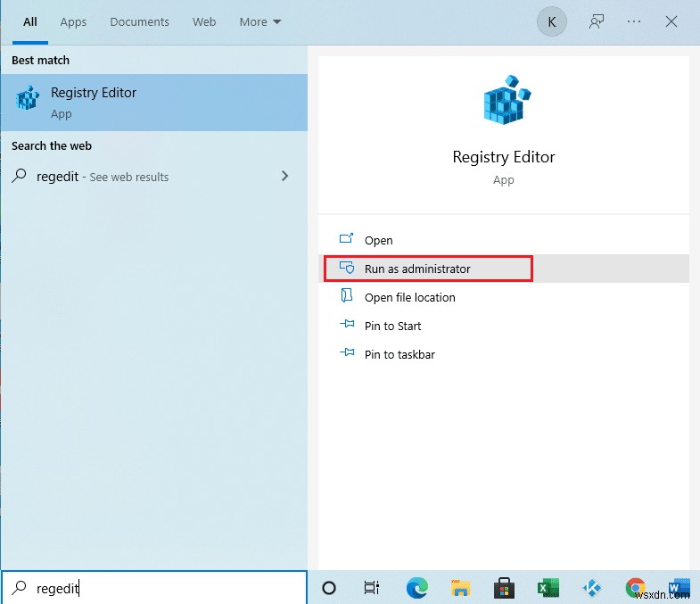Open the search feedback icon
700x604 pixels.
point(597,22)
